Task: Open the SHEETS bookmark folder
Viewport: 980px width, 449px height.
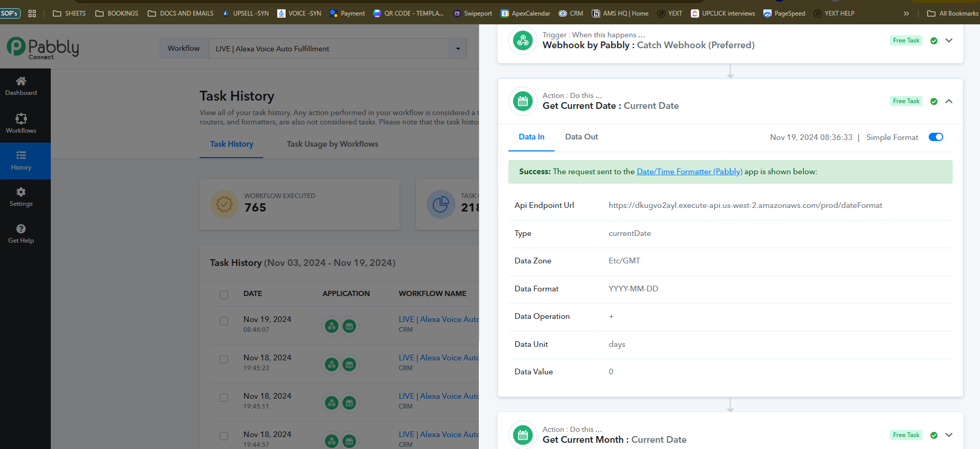Action: [69, 13]
